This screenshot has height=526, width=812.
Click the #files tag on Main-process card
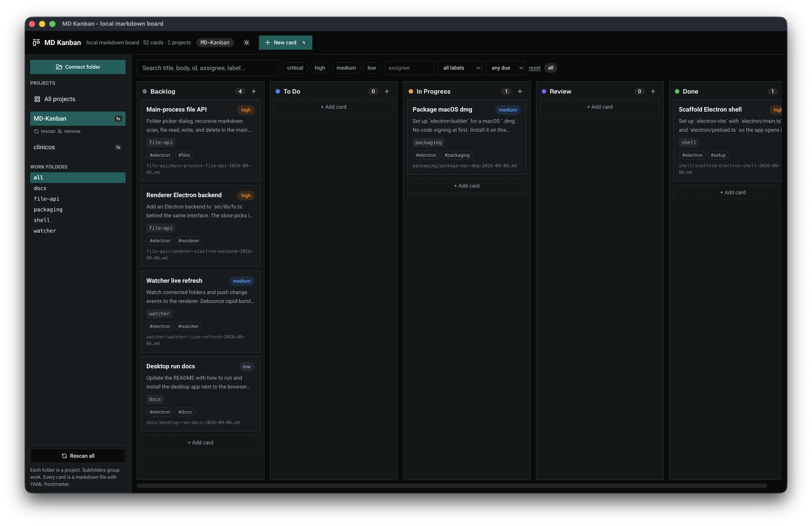click(184, 155)
